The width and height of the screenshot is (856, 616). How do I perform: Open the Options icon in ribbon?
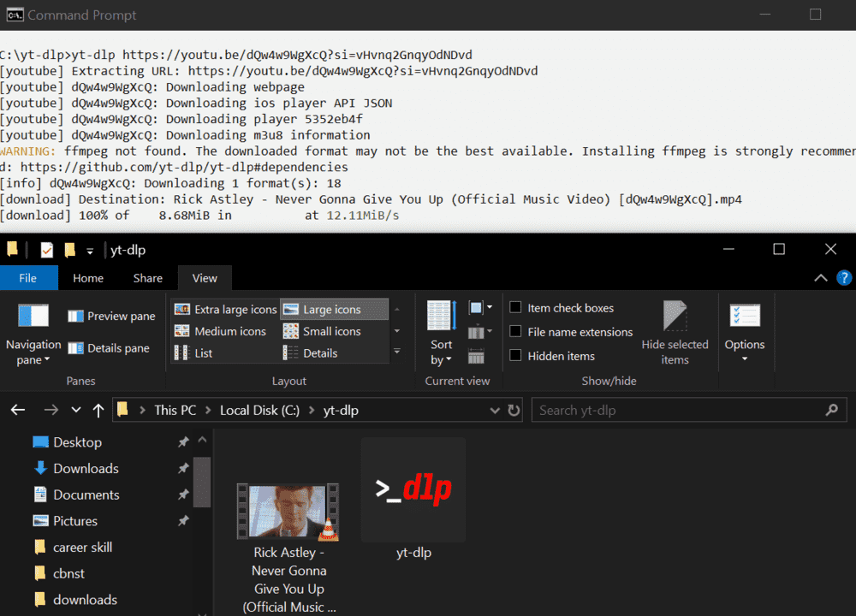coord(745,316)
